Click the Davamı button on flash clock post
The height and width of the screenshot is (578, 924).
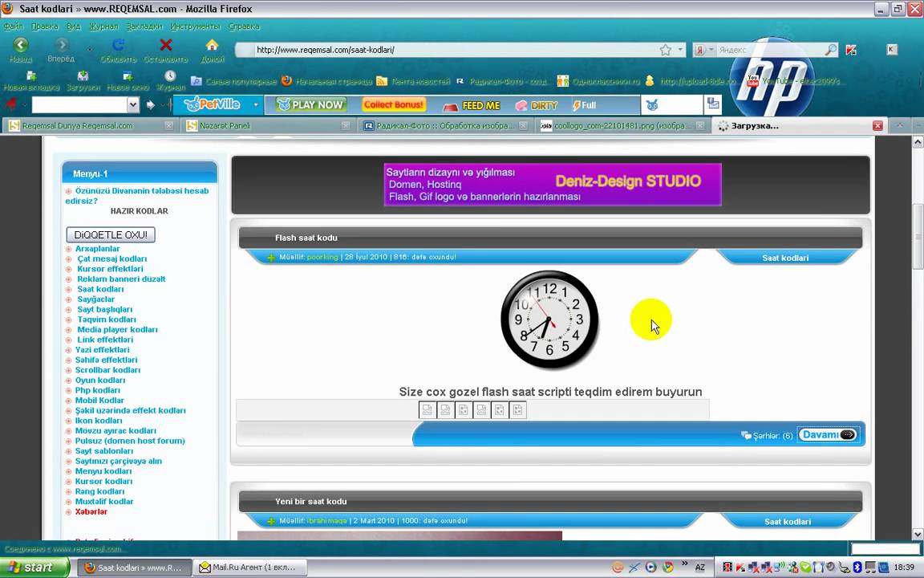(x=829, y=435)
